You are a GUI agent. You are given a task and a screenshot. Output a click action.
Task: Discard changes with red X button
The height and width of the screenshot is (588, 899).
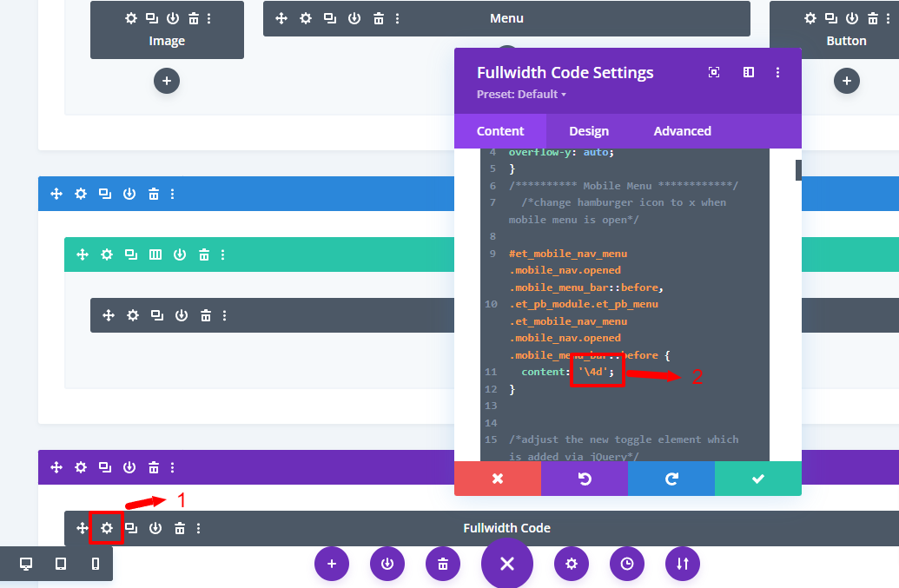[498, 479]
